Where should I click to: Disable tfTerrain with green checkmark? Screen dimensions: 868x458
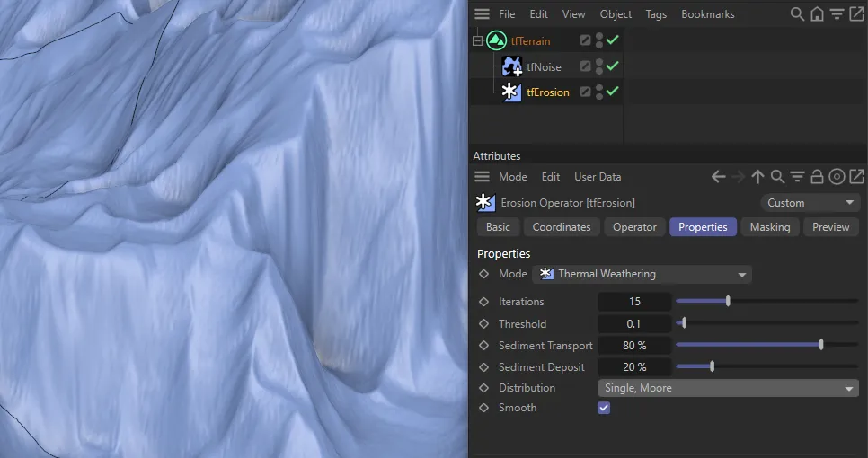click(612, 40)
